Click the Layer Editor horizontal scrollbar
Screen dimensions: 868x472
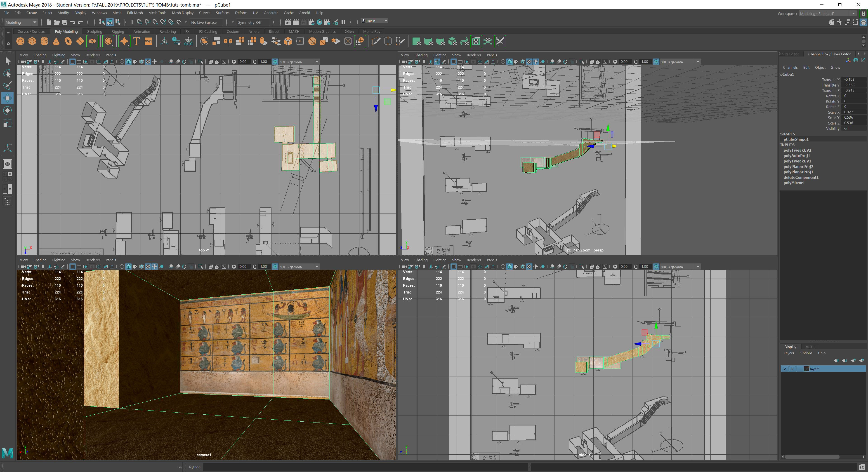click(x=812, y=457)
